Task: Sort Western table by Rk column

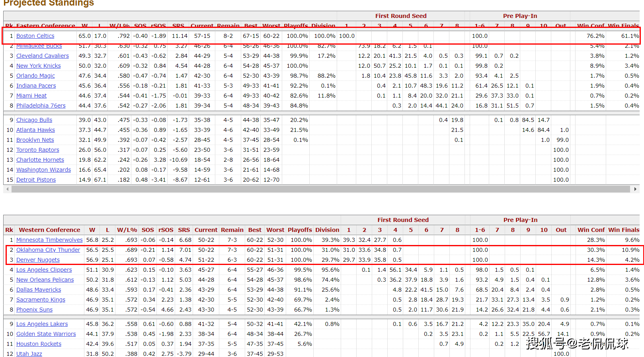Action: tap(9, 230)
